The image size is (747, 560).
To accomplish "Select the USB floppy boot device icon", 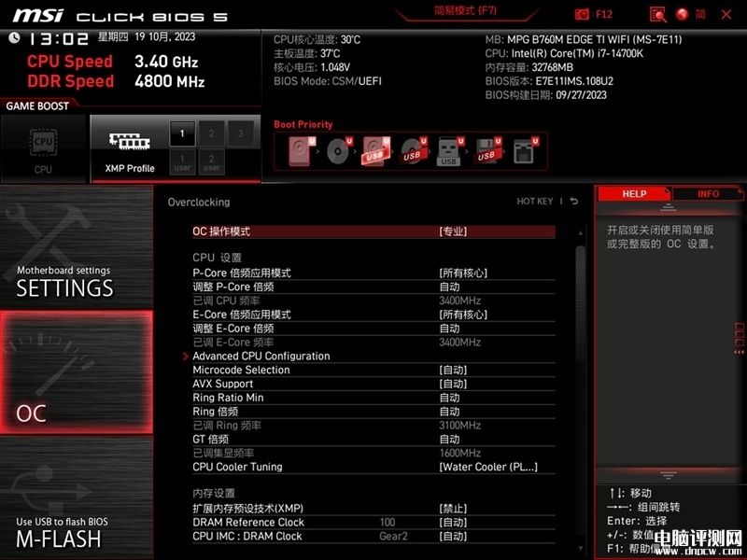I will point(486,151).
